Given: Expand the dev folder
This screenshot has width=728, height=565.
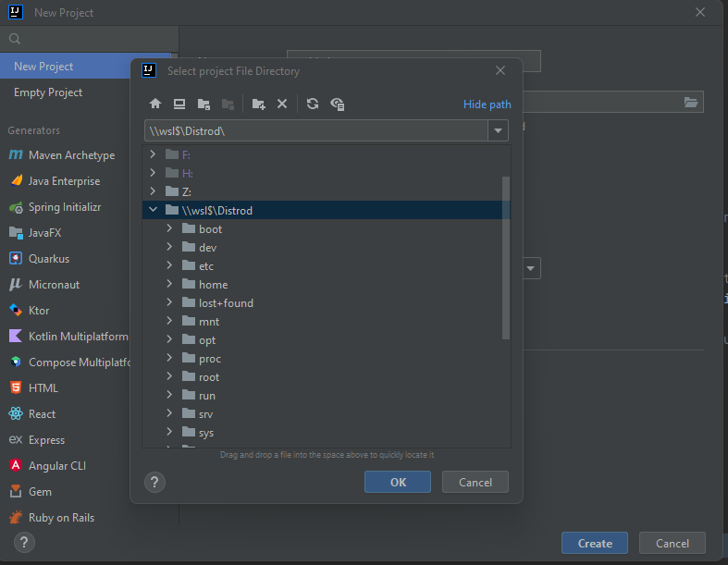Looking at the screenshot, I should pyautogui.click(x=169, y=247).
